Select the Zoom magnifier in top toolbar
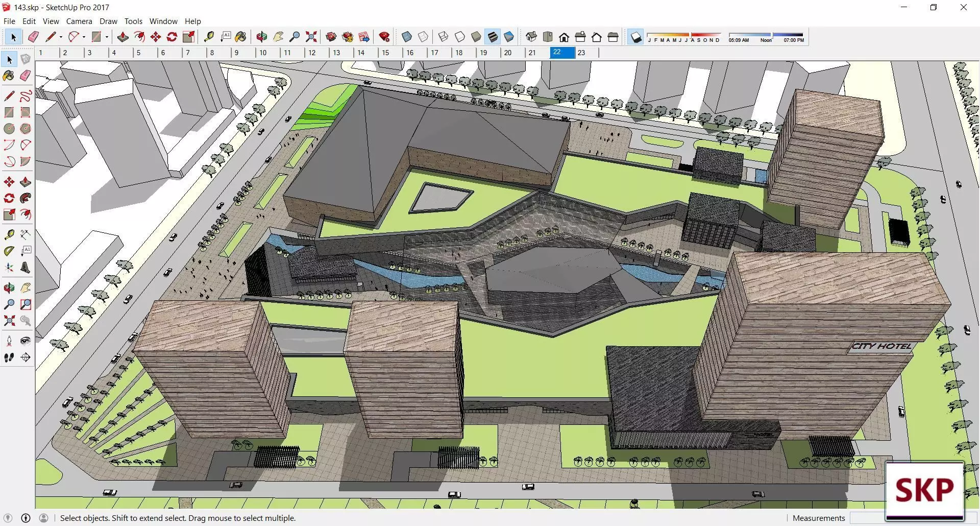Viewport: 980px width, 526px height. point(295,37)
